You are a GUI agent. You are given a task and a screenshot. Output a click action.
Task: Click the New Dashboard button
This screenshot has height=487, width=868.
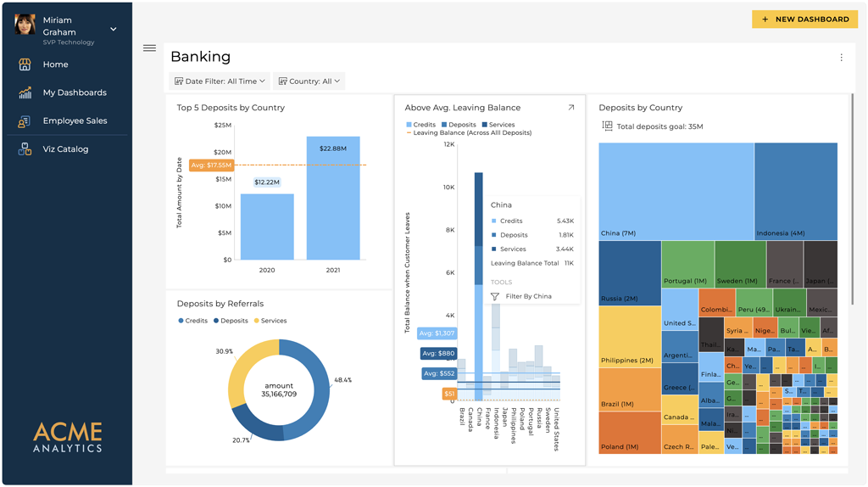804,19
